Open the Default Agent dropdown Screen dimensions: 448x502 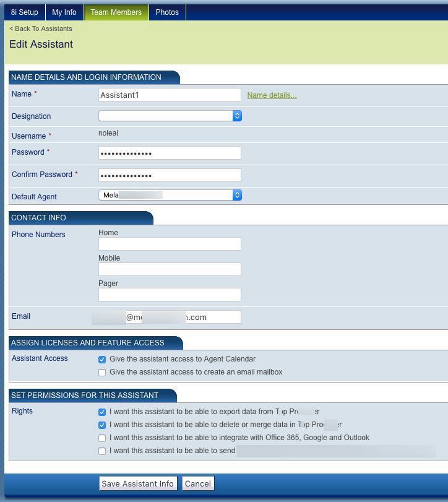(170, 195)
